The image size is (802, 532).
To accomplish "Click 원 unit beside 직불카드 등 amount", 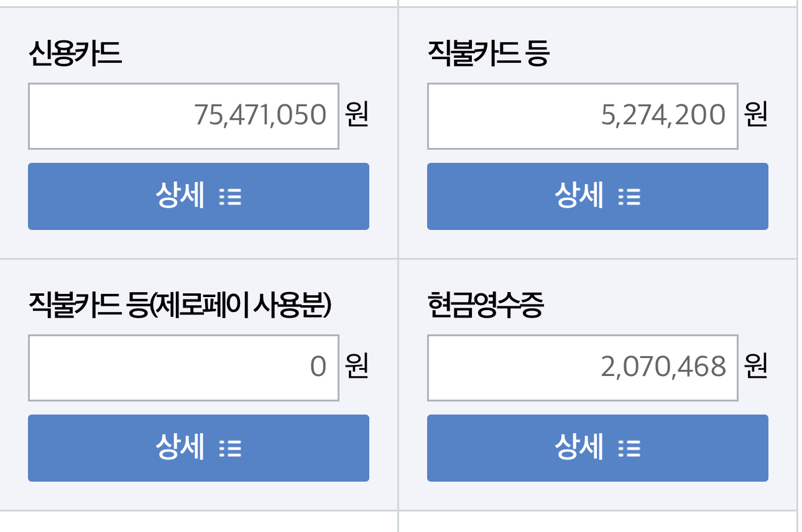I will click(x=756, y=116).
